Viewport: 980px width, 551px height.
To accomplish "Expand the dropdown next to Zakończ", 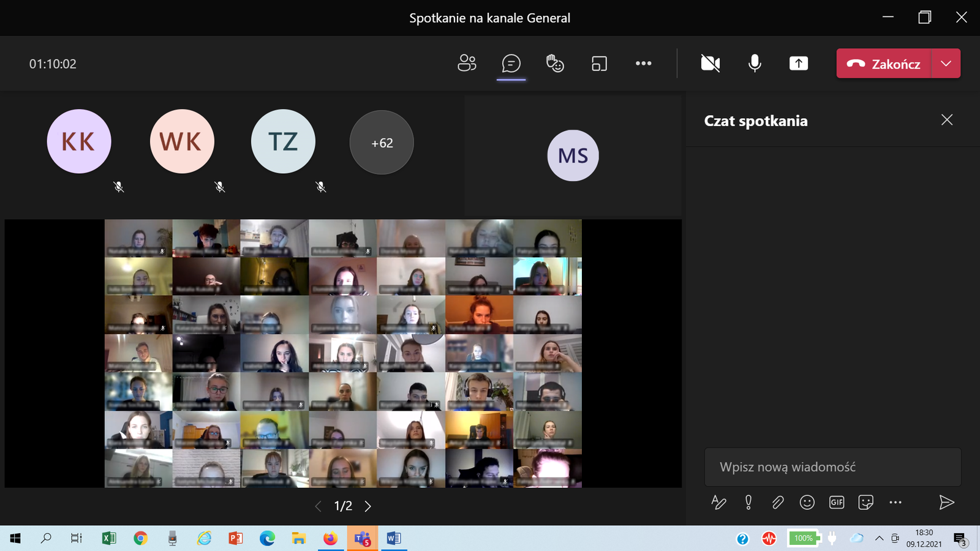I will point(946,64).
